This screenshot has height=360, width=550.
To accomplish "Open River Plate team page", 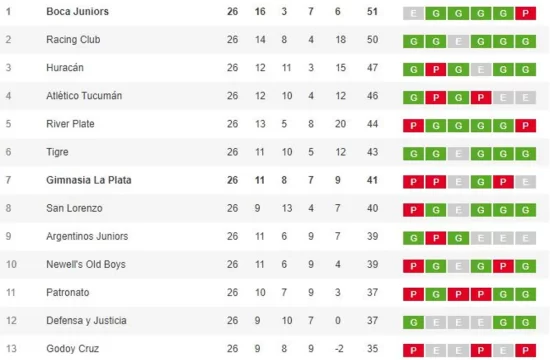I will coord(70,124).
